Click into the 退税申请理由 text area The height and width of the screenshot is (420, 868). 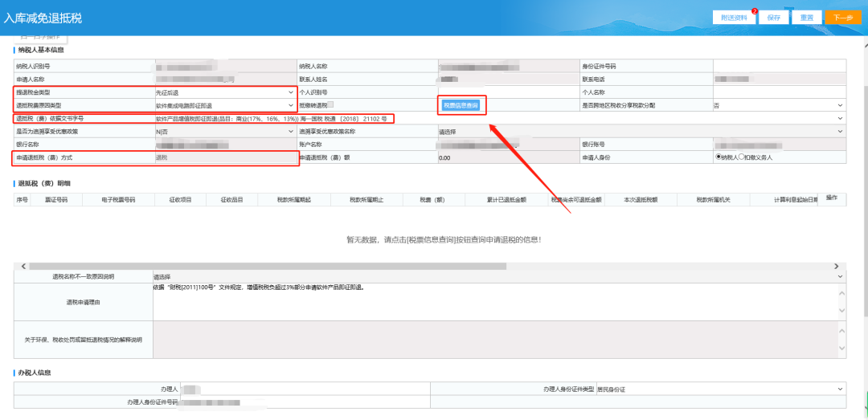(495, 302)
